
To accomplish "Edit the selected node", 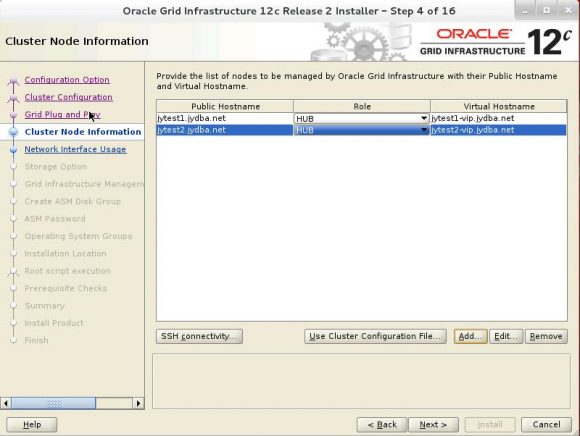I will [506, 336].
